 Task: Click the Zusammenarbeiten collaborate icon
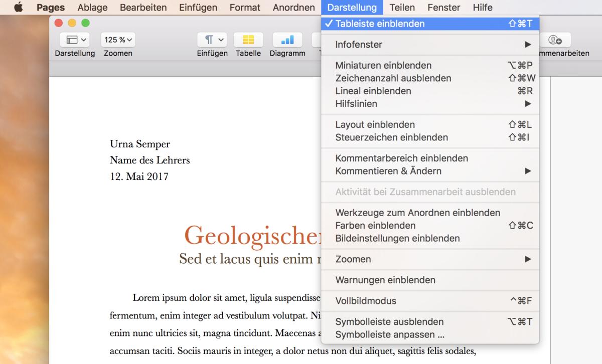tap(555, 40)
